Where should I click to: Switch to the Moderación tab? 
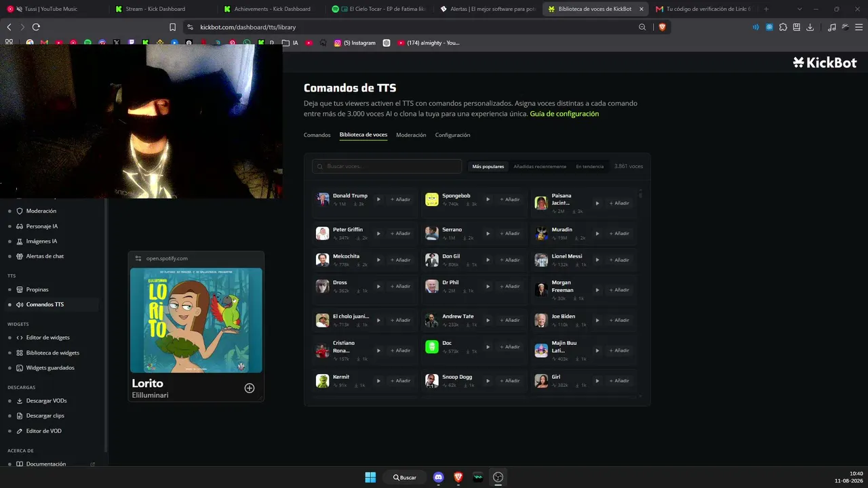coord(411,135)
